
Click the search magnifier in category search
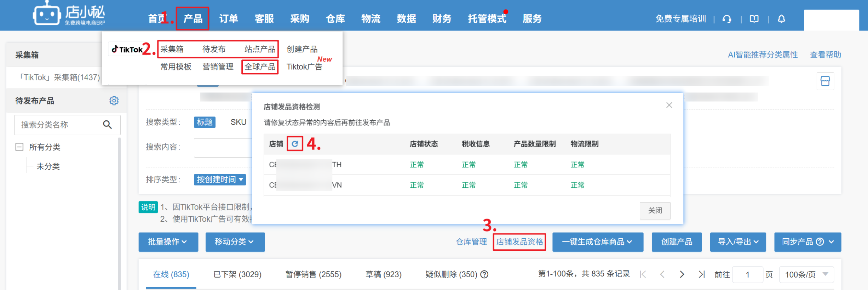coord(107,125)
